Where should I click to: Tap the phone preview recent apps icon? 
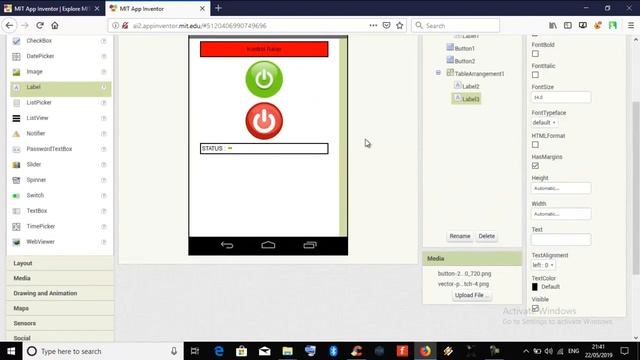[310, 245]
